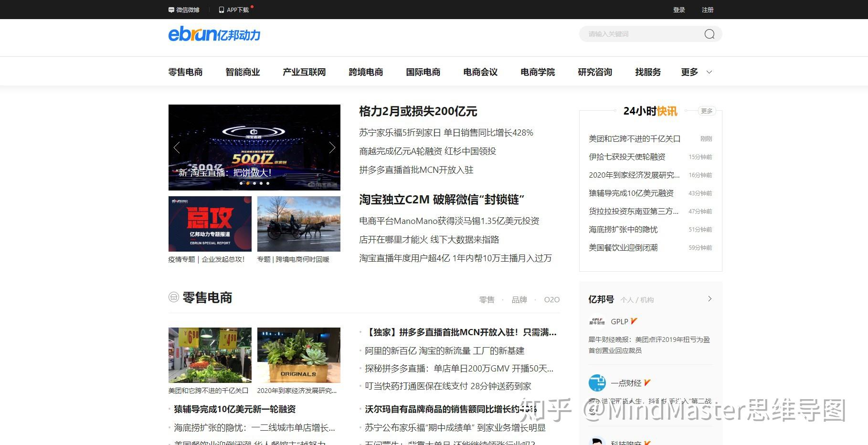Open news flash 货拉拉投资东南亚第三方

[634, 211]
